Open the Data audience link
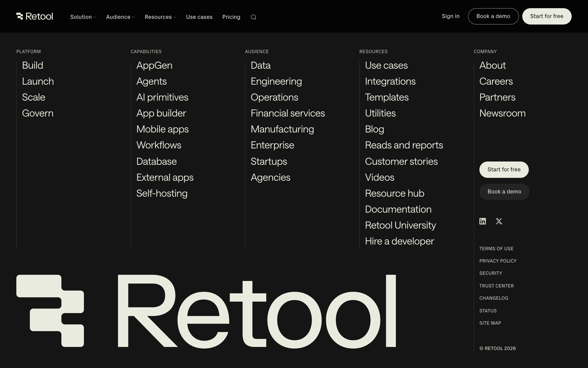This screenshot has width=588, height=368. pyautogui.click(x=261, y=65)
